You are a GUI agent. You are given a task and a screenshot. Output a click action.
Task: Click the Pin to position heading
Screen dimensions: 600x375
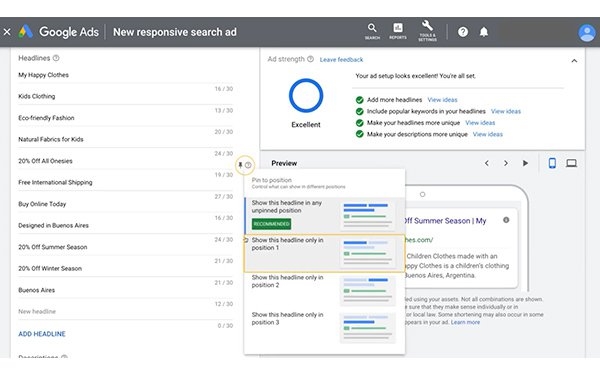click(x=272, y=180)
